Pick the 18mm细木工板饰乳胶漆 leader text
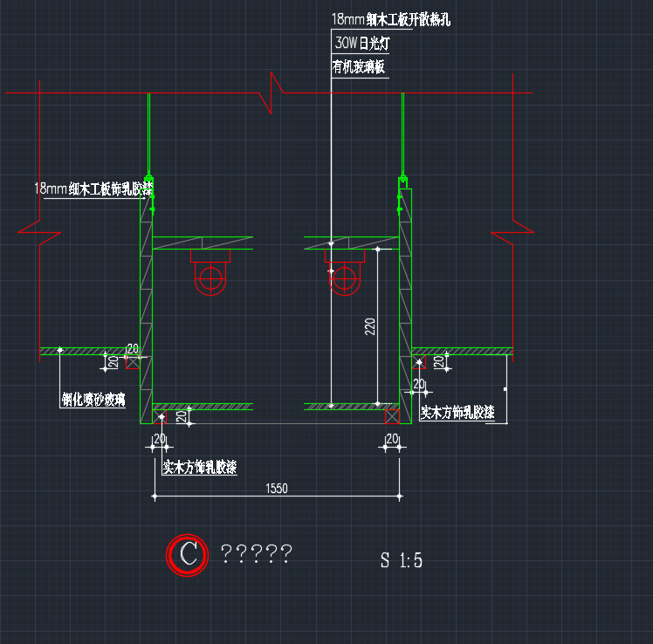This screenshot has width=653, height=644. [x=93, y=188]
